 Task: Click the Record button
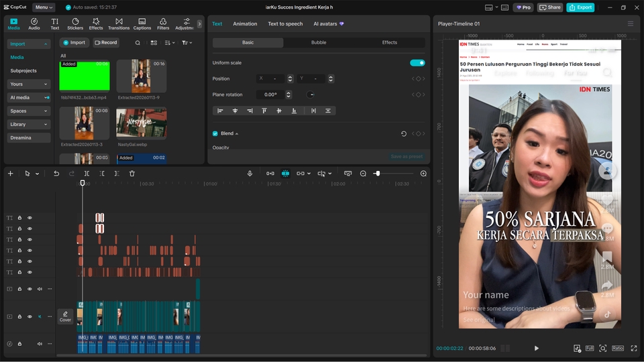click(106, 43)
